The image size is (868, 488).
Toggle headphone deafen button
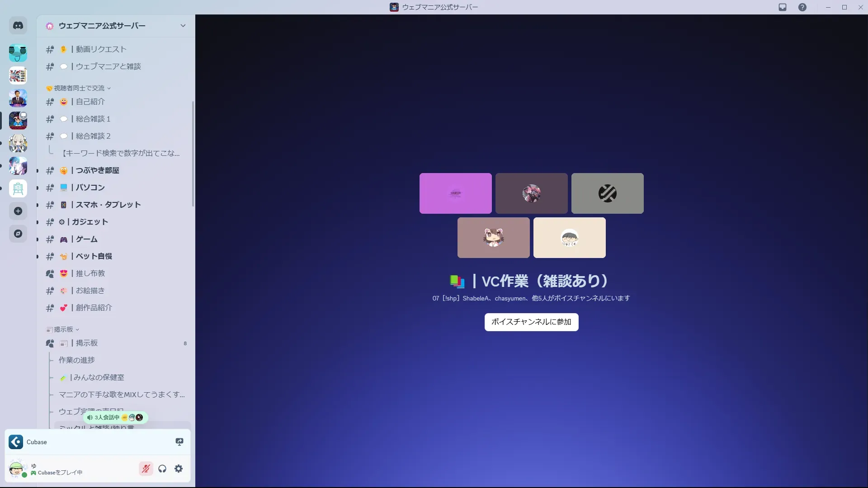pos(162,469)
